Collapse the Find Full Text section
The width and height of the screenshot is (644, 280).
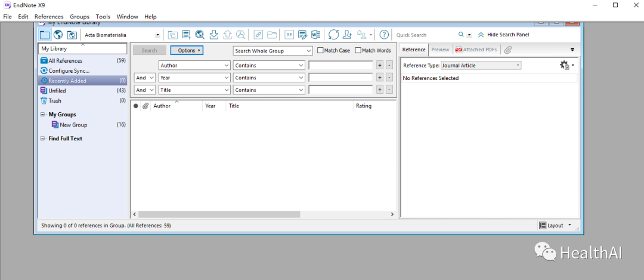[43, 139]
